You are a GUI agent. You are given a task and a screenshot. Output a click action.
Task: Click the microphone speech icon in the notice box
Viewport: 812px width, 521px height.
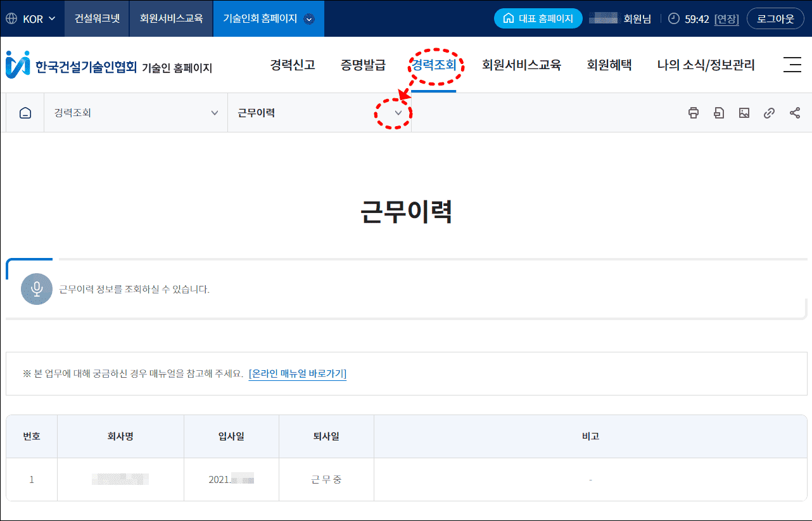pyautogui.click(x=36, y=289)
